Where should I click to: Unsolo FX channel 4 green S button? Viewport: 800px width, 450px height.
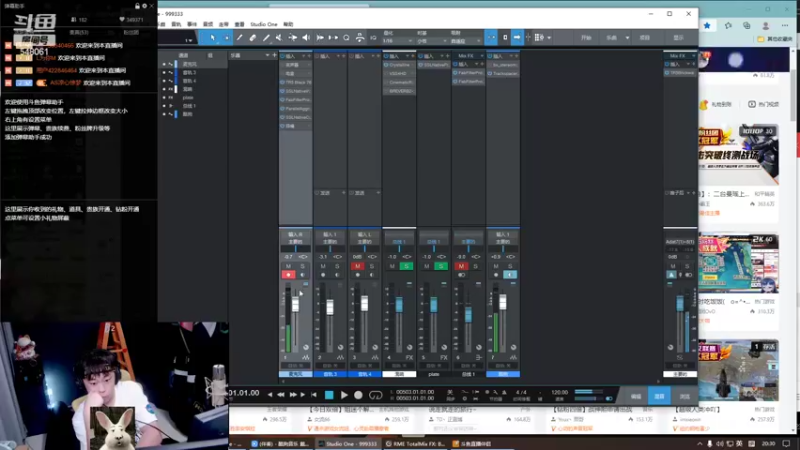point(407,266)
